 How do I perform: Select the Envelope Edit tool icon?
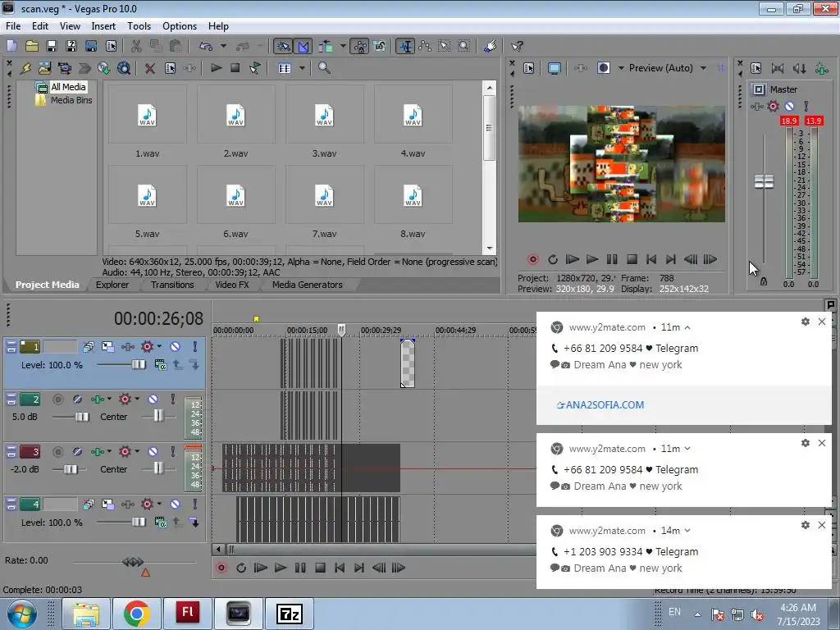click(426, 46)
